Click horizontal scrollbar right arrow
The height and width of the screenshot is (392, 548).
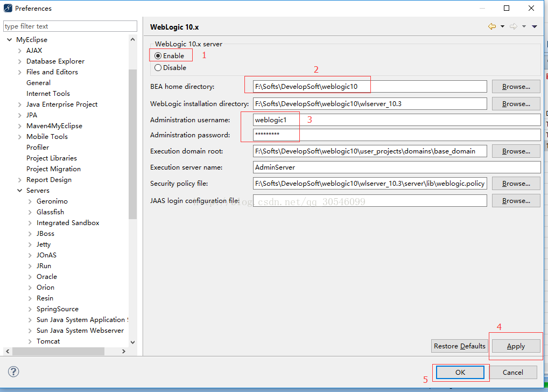(x=124, y=352)
